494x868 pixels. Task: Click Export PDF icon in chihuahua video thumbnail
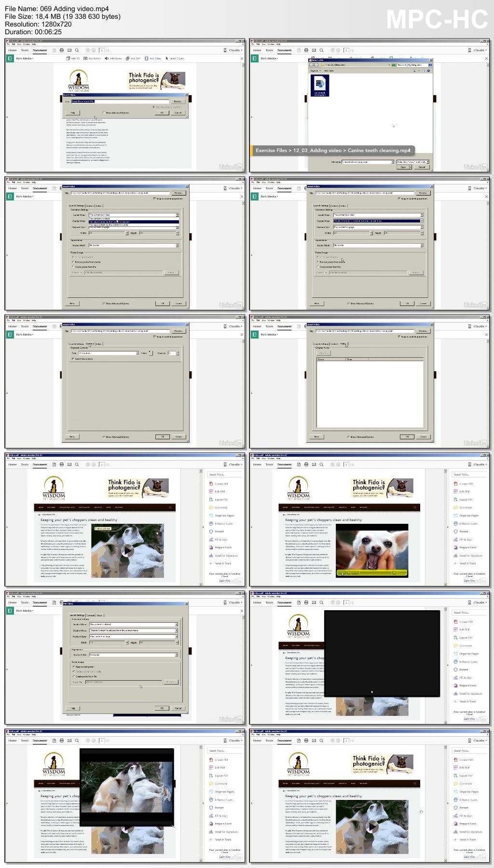click(455, 500)
